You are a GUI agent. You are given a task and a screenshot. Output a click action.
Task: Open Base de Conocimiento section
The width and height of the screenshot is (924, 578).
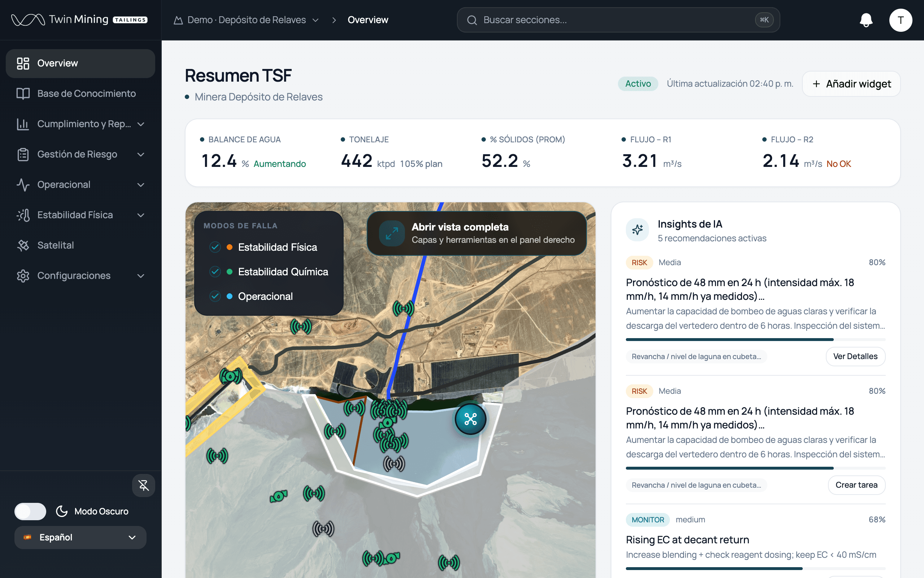tap(80, 94)
